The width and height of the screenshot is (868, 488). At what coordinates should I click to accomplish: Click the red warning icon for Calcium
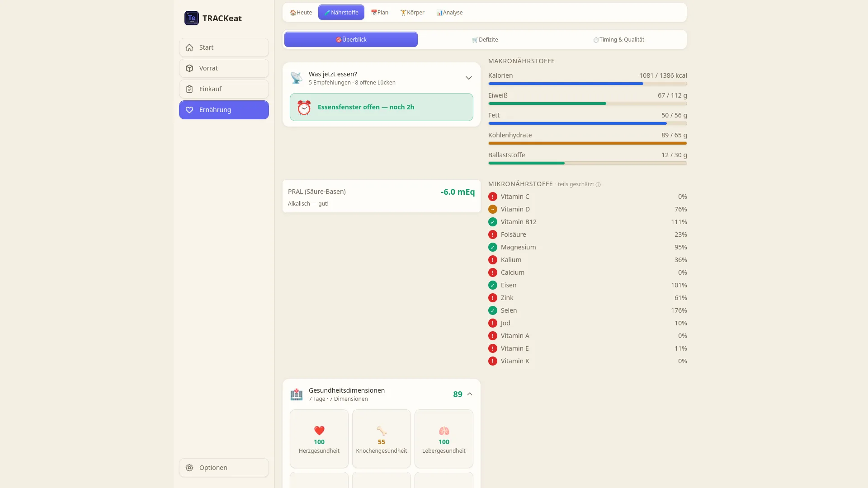coord(493,272)
